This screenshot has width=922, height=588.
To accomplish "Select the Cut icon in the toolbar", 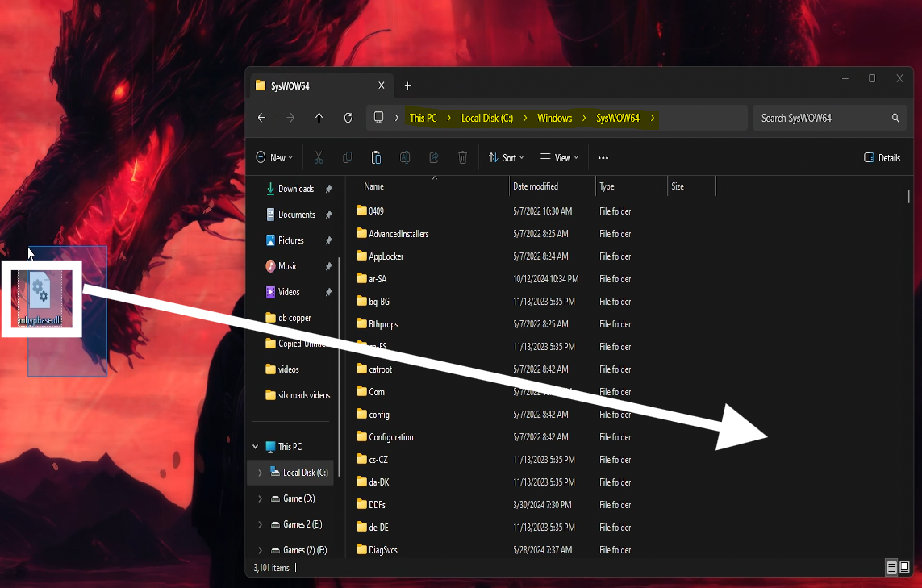I will pyautogui.click(x=320, y=157).
